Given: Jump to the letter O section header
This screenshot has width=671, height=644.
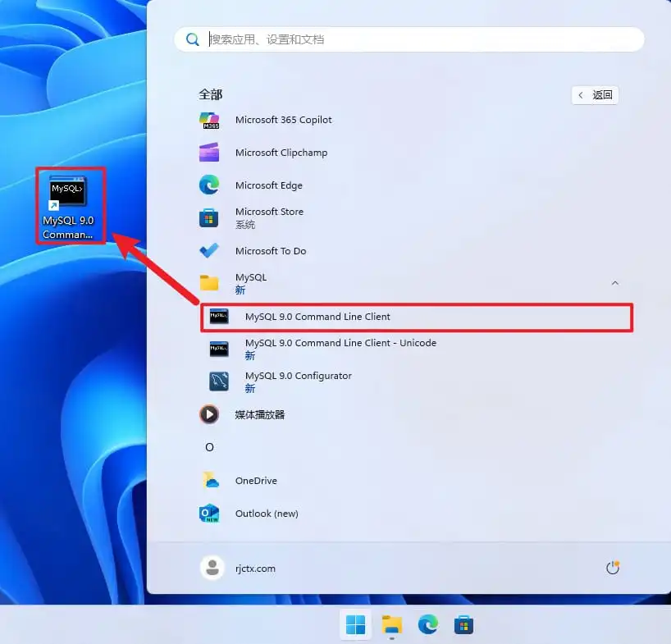Looking at the screenshot, I should click(209, 447).
